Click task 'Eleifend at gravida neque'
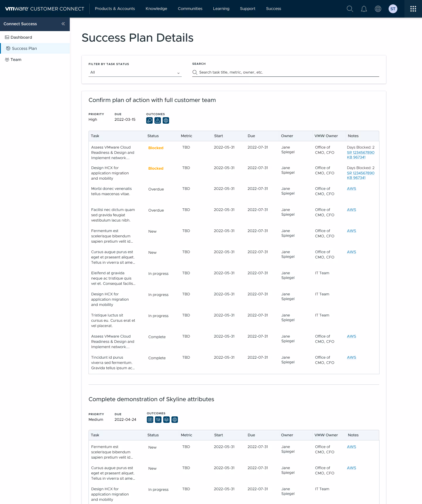The width and height of the screenshot is (422, 504). click(113, 278)
